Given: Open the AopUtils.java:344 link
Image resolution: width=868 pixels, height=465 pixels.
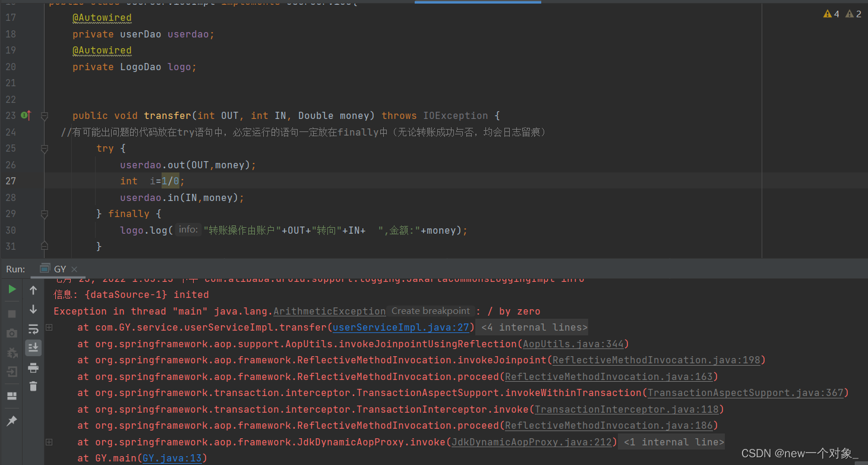Looking at the screenshot, I should [573, 344].
